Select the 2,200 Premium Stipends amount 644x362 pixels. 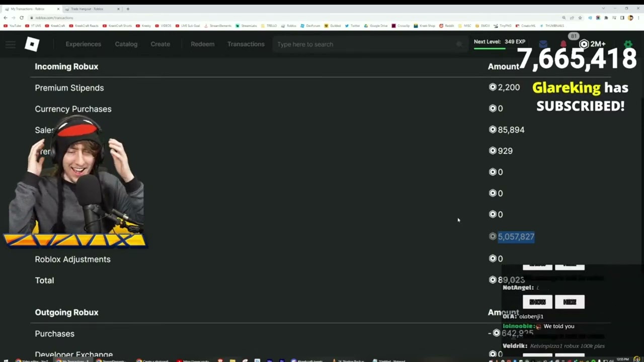pos(509,87)
